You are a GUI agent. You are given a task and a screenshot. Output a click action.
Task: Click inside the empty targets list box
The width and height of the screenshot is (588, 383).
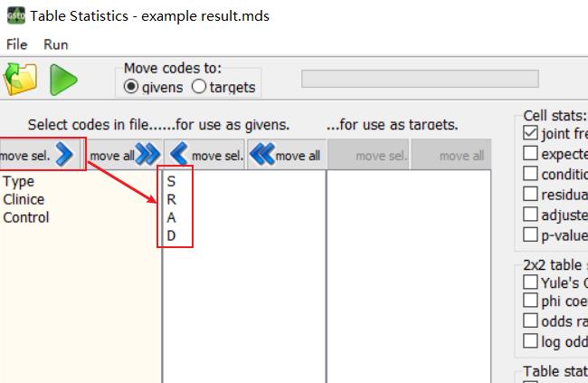click(x=409, y=276)
